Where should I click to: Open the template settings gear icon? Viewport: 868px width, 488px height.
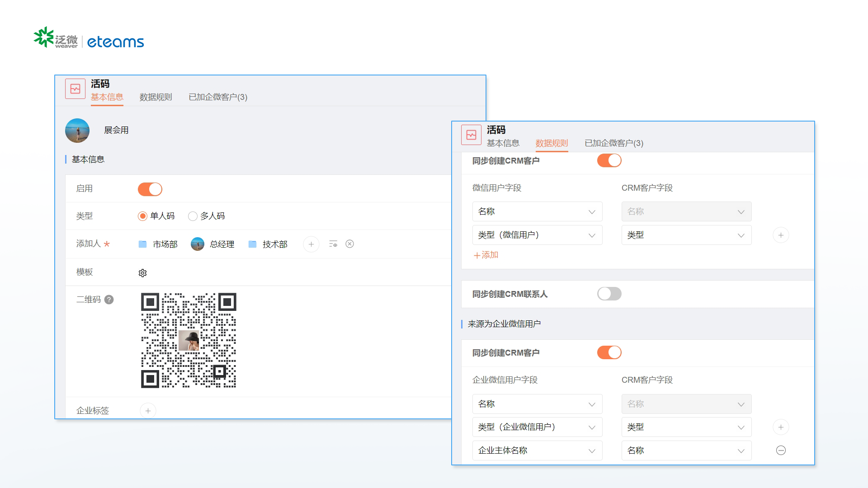[142, 273]
